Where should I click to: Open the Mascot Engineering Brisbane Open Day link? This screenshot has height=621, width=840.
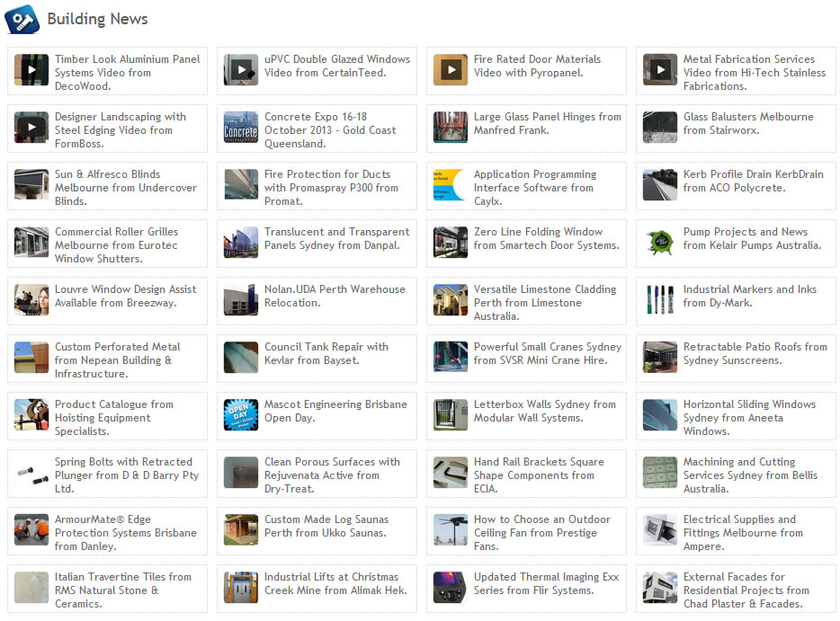coord(335,411)
